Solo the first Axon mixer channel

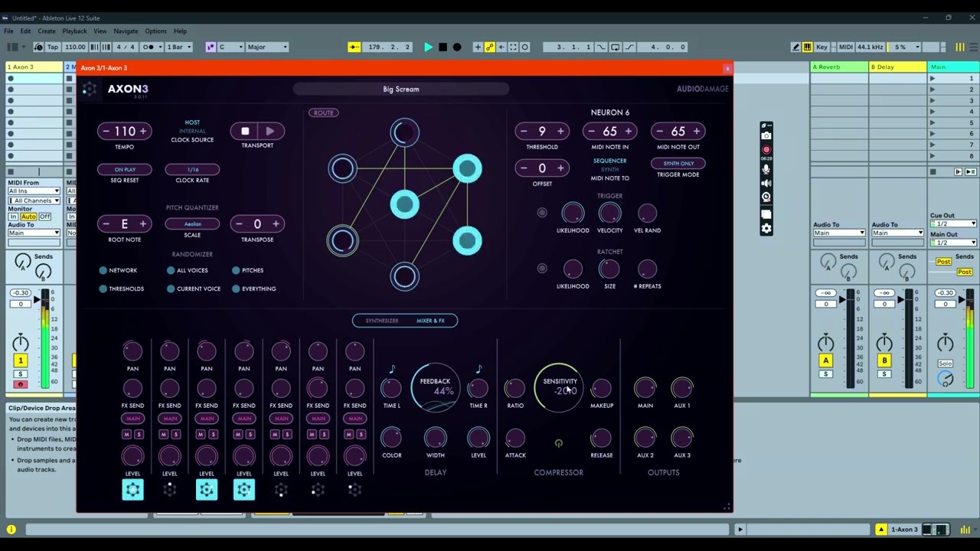click(139, 435)
